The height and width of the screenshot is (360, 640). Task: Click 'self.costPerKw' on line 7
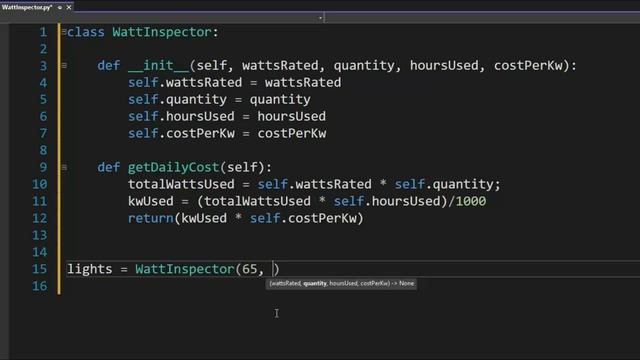[x=181, y=133]
